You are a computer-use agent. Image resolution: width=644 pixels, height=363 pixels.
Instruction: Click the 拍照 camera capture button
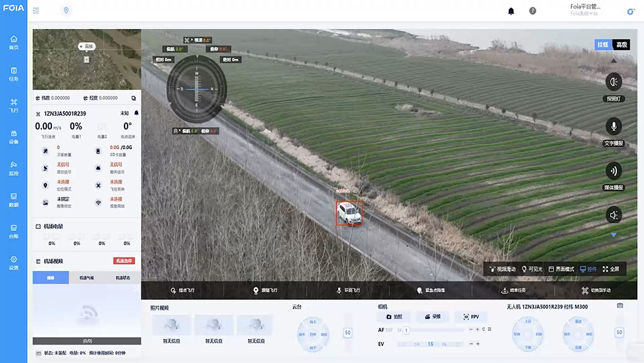[x=394, y=317]
